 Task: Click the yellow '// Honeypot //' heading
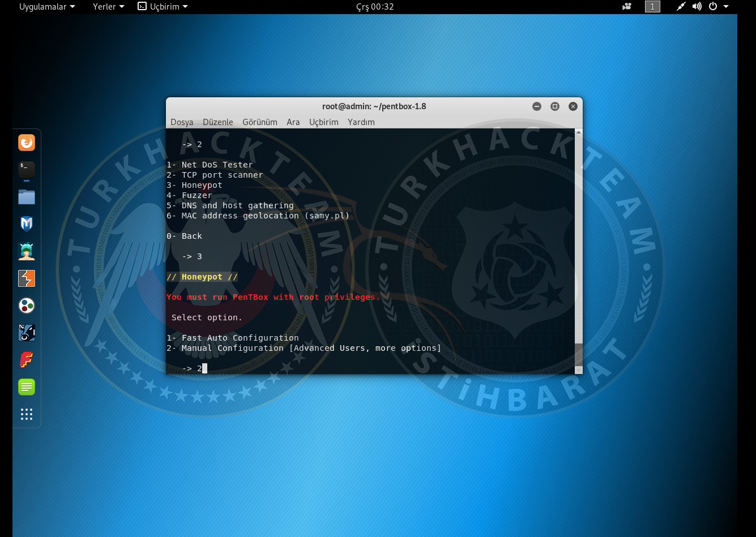click(x=202, y=277)
